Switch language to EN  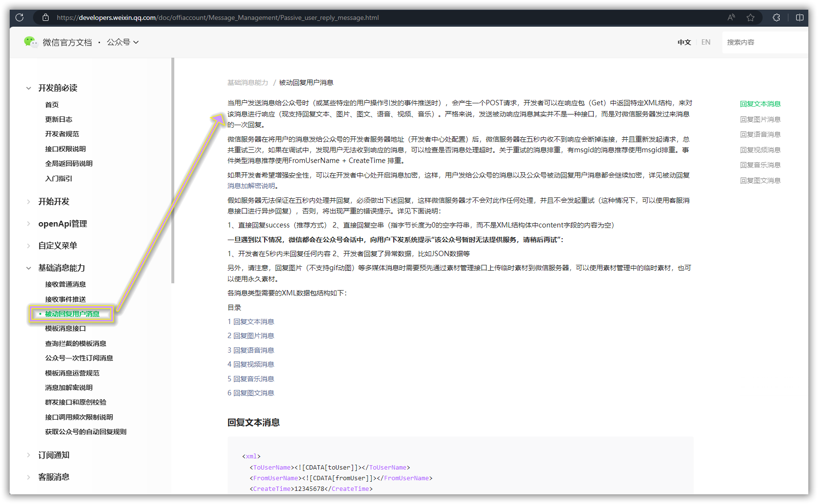[706, 42]
